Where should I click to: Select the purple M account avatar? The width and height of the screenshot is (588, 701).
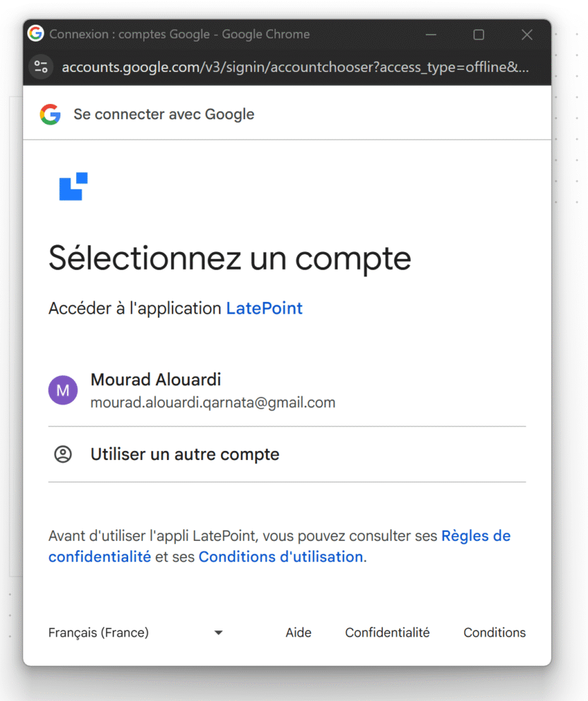coord(63,390)
